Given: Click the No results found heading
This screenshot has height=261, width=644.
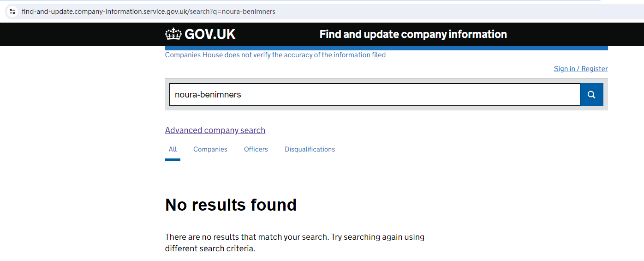Looking at the screenshot, I should pyautogui.click(x=231, y=205).
